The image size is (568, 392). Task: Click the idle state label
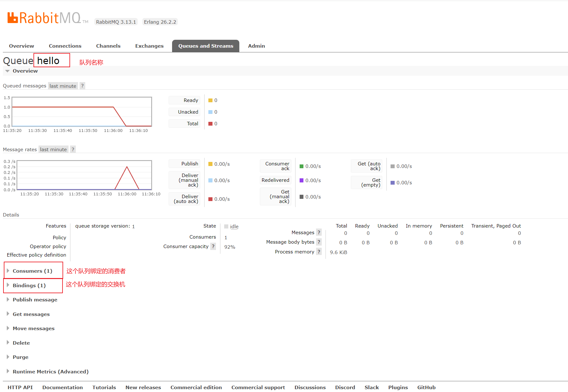(x=234, y=227)
